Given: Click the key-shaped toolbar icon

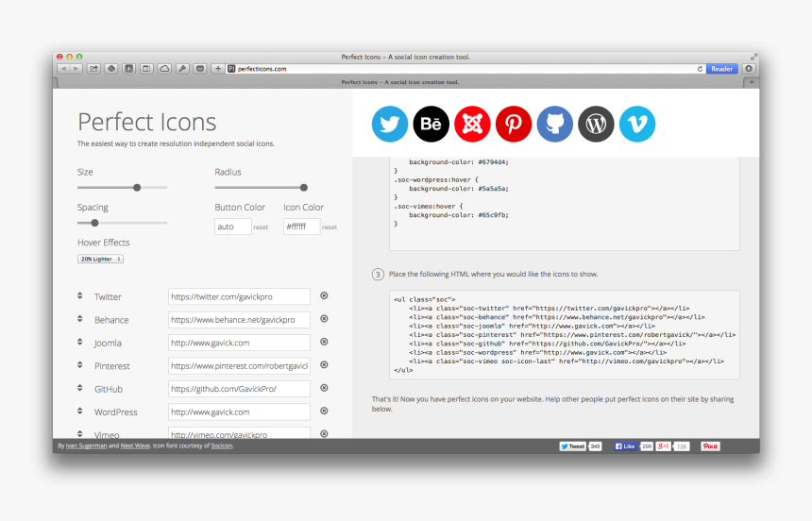Looking at the screenshot, I should [x=182, y=69].
